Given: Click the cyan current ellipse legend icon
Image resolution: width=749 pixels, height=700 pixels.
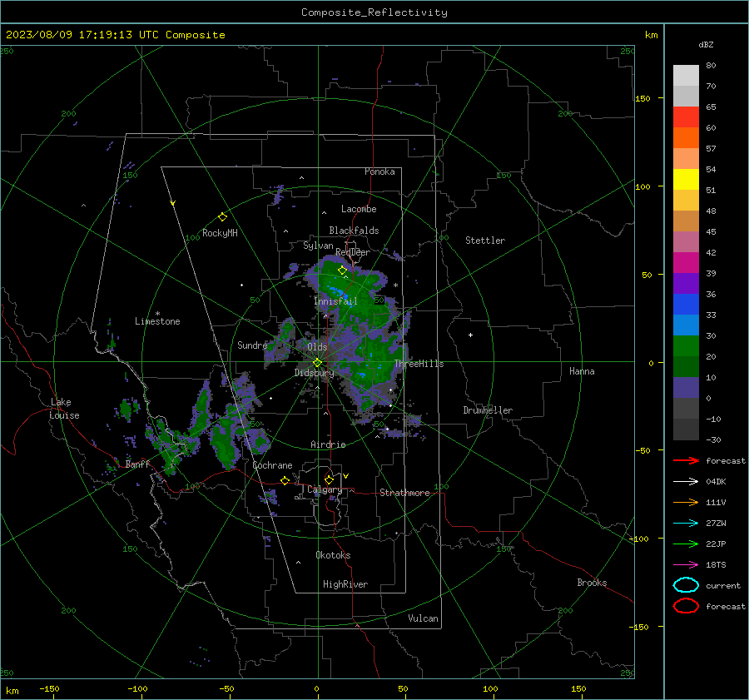Looking at the screenshot, I should [686, 585].
